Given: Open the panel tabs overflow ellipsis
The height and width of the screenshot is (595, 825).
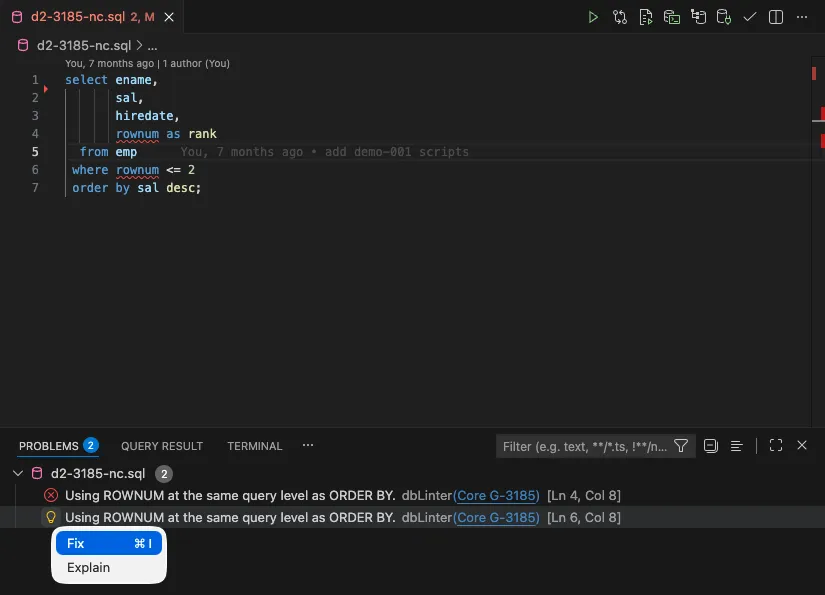Looking at the screenshot, I should click(x=308, y=446).
